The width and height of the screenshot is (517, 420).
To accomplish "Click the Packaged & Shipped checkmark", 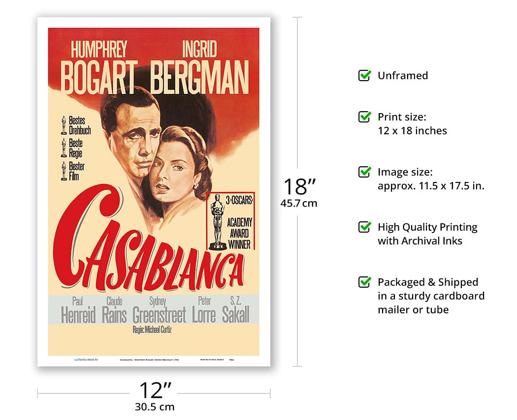I will pos(364,282).
